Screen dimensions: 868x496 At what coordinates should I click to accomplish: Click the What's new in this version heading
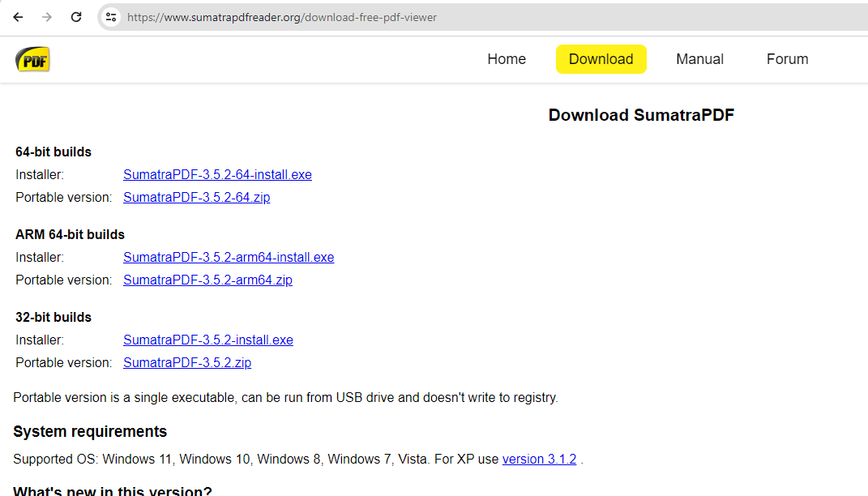pos(113,490)
